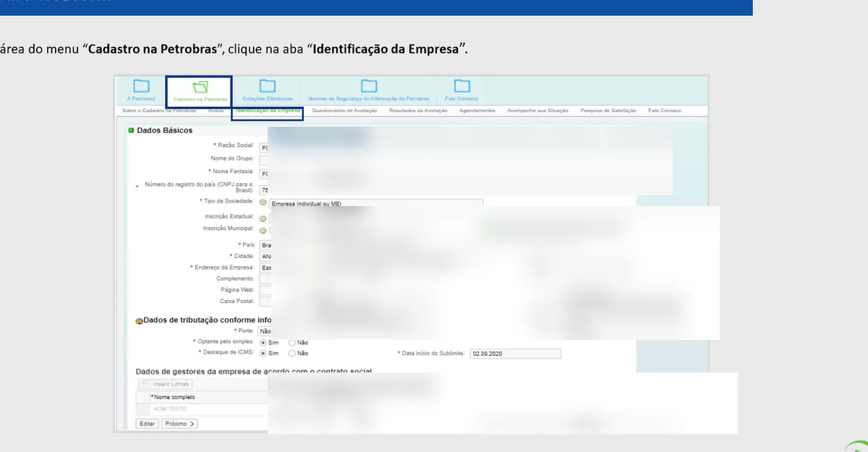Click the CNPJ registration number field

click(x=264, y=190)
